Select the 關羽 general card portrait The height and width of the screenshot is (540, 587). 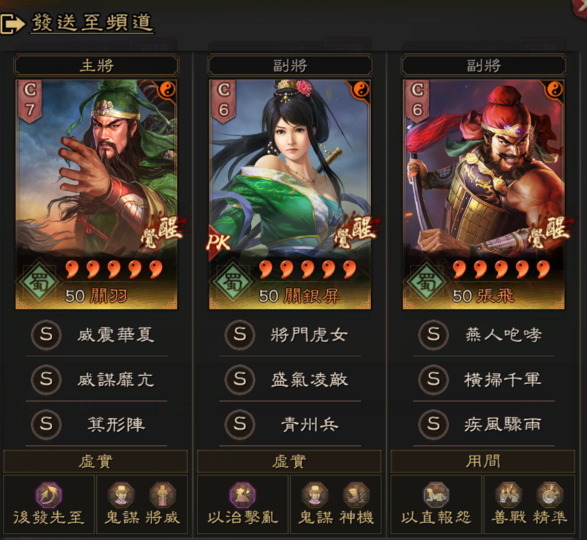[96, 194]
